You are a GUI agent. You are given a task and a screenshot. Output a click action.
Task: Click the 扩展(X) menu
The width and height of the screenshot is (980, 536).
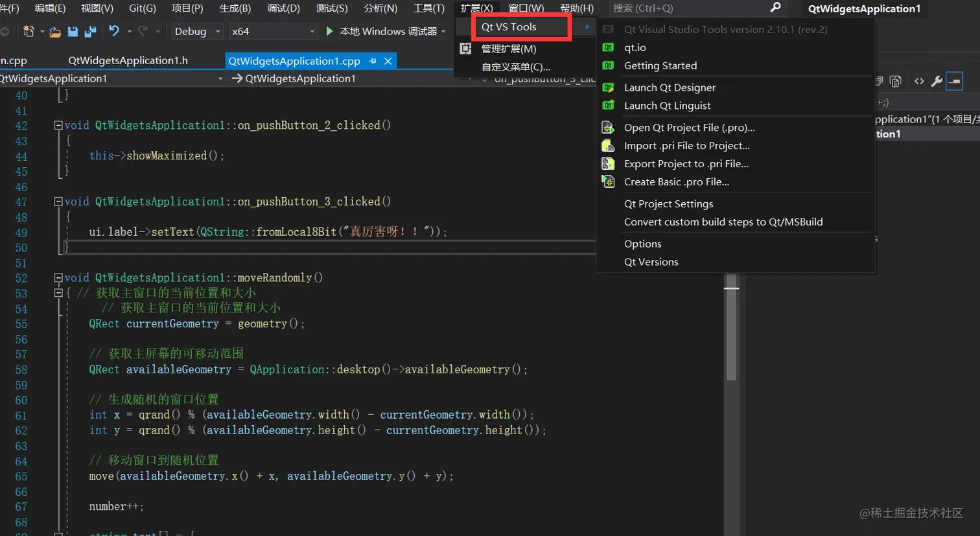pyautogui.click(x=477, y=8)
